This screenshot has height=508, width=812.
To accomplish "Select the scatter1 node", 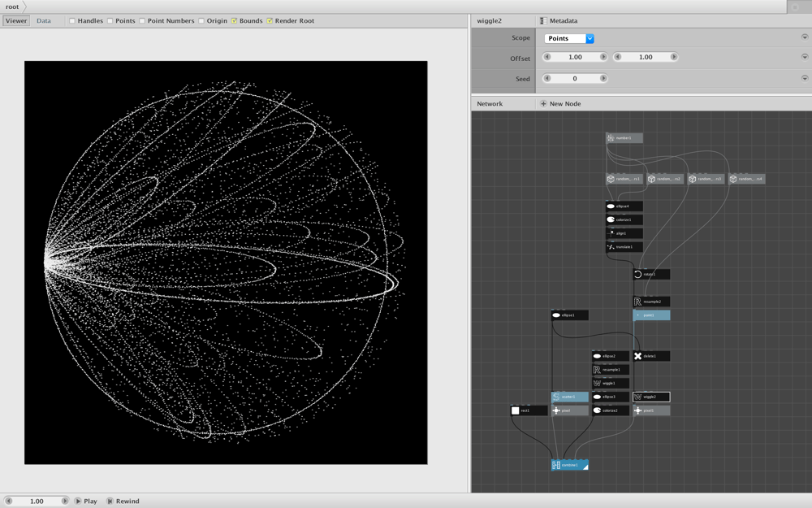I will pyautogui.click(x=570, y=397).
